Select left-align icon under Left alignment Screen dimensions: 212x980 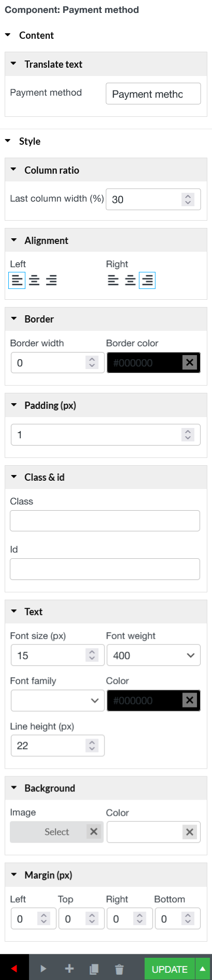tap(17, 281)
